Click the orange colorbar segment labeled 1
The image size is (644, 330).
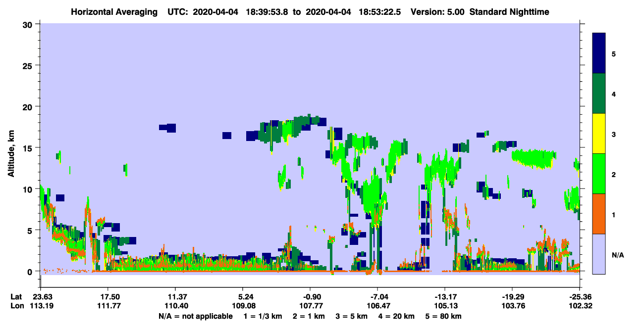(x=599, y=214)
